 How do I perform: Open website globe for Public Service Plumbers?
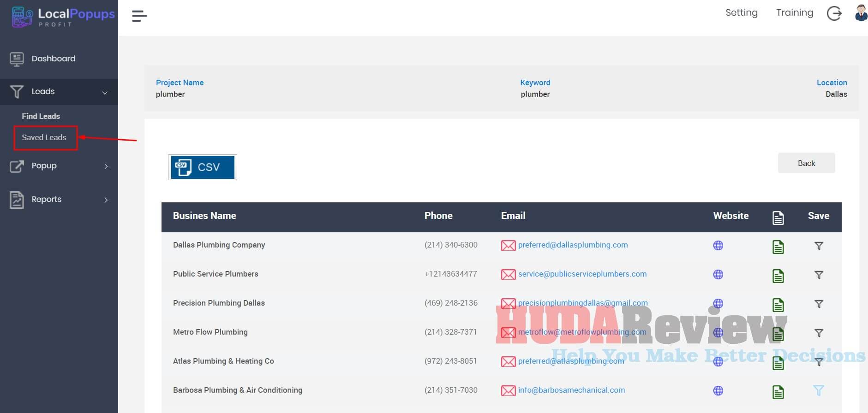[x=718, y=275]
